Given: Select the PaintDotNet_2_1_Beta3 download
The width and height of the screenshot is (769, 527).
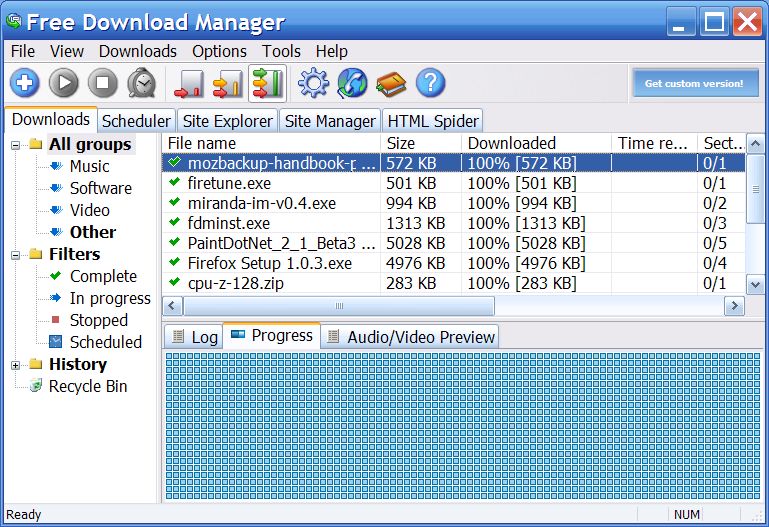Looking at the screenshot, I should point(454,243).
